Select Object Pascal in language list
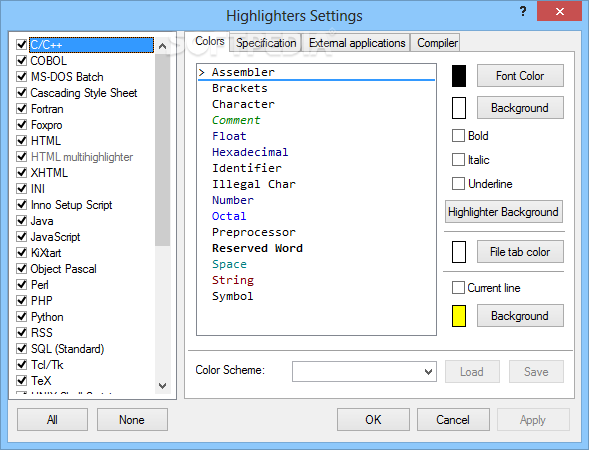This screenshot has width=589, height=450. tap(63, 269)
